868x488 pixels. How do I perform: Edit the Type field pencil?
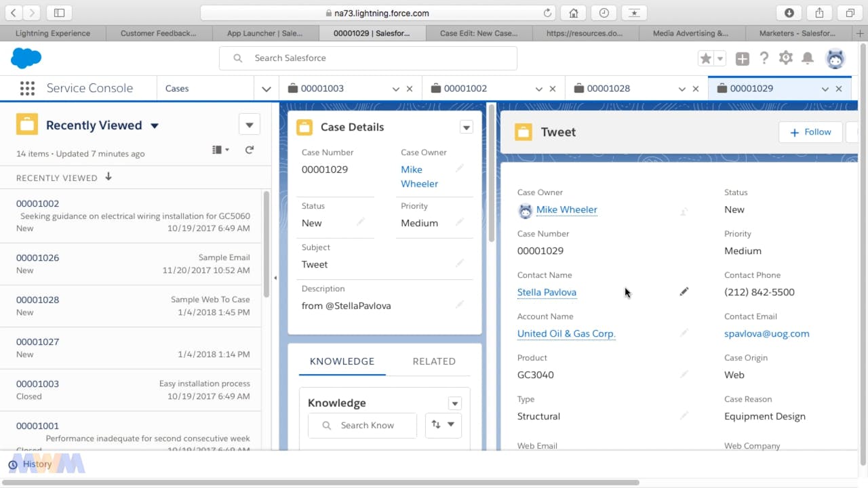684,415
